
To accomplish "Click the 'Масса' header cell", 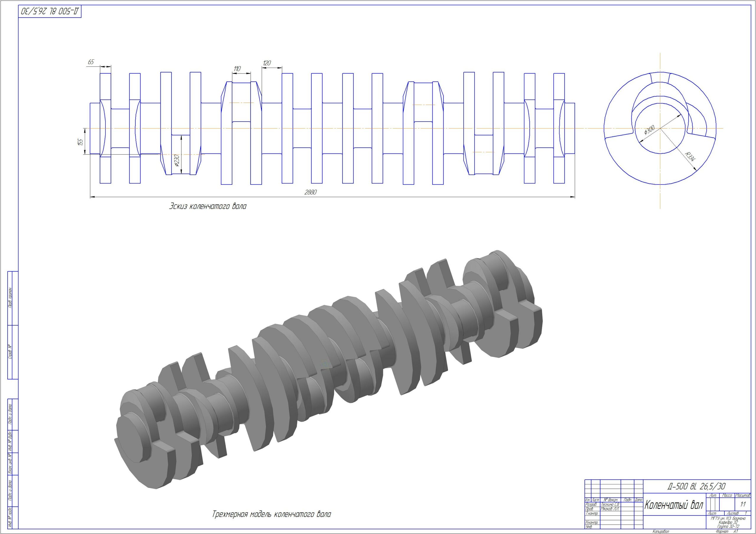I will click(727, 496).
